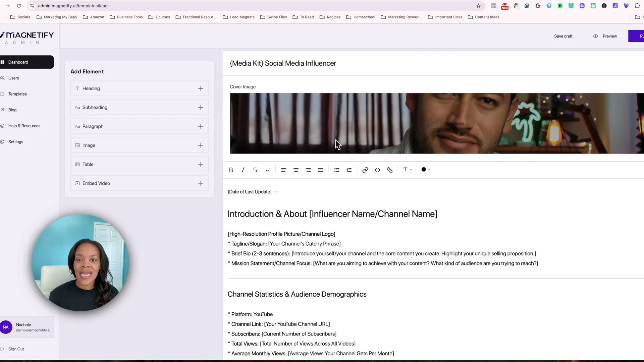Add an Image element with plus icon
Viewport: 644px width, 362px height.
[201, 145]
